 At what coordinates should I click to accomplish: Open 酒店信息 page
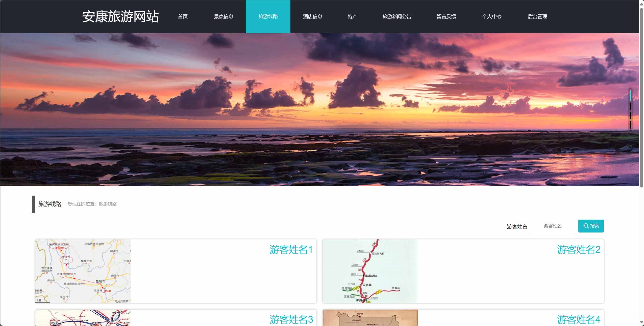point(313,17)
